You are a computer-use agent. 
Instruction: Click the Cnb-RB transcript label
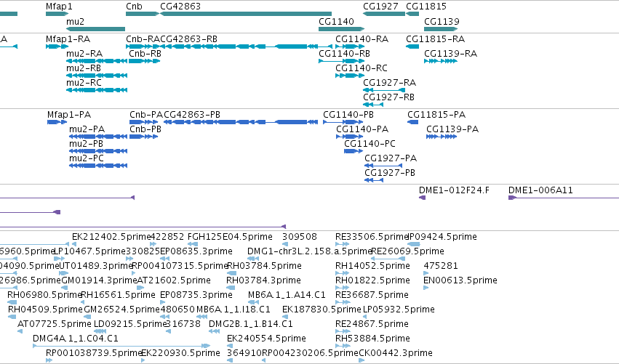coord(145,54)
